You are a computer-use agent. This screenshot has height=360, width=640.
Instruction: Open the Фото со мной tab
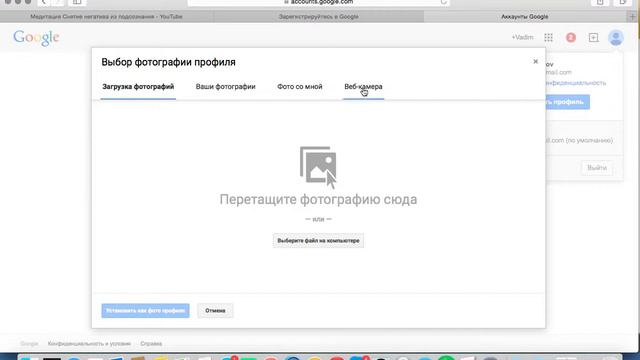[x=300, y=87]
